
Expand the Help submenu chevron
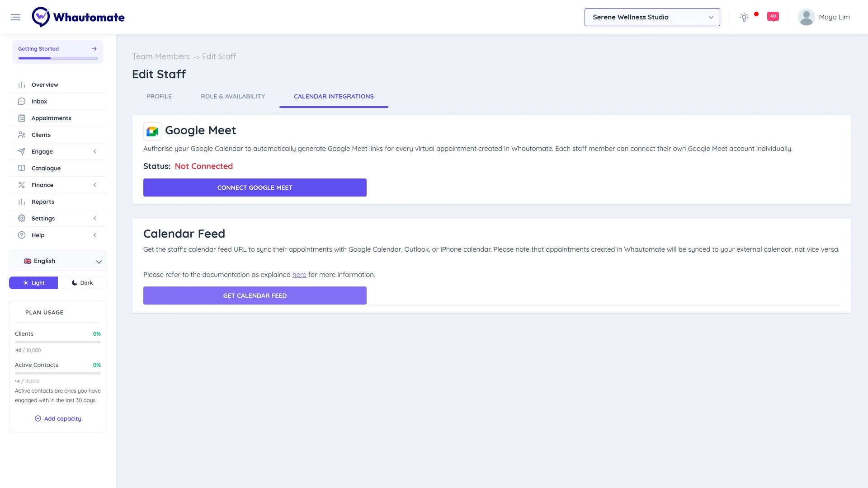tap(95, 235)
